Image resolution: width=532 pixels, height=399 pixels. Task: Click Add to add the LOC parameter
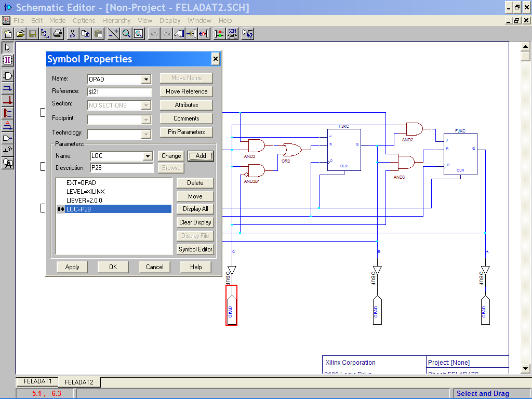point(201,156)
